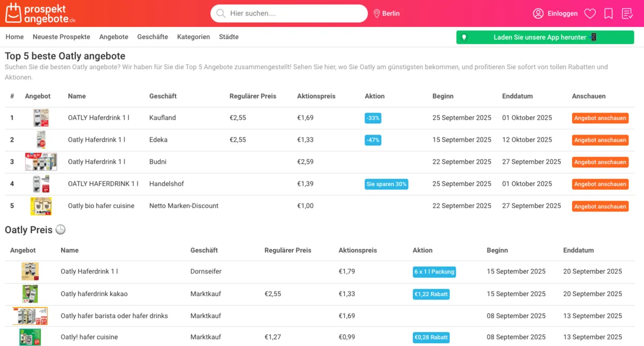This screenshot has height=346, width=644.
Task: Focus the 'Hier suchen....' search field
Action: (x=289, y=13)
